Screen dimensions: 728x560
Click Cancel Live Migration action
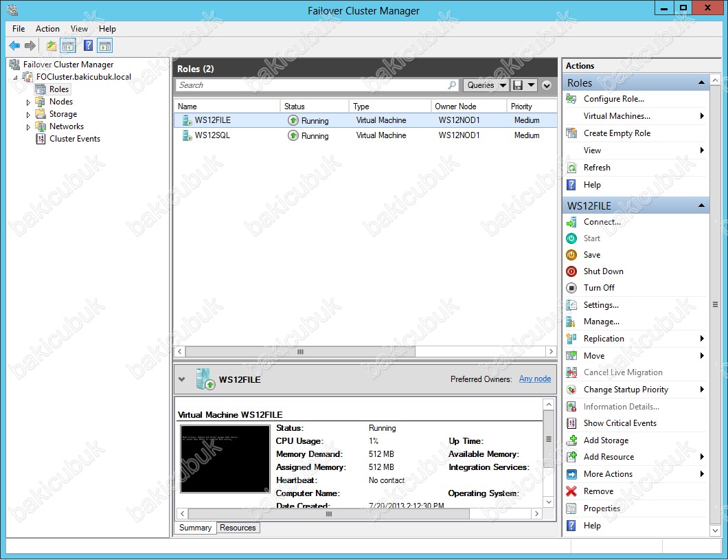623,372
